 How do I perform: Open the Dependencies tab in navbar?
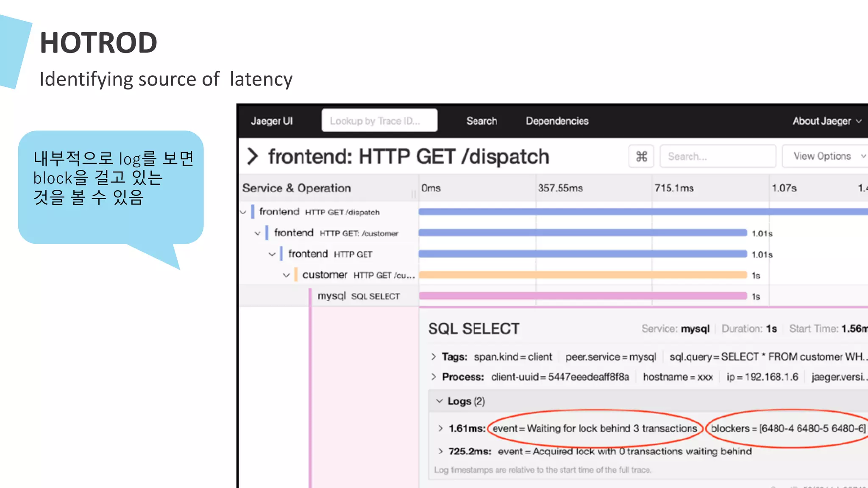[557, 121]
